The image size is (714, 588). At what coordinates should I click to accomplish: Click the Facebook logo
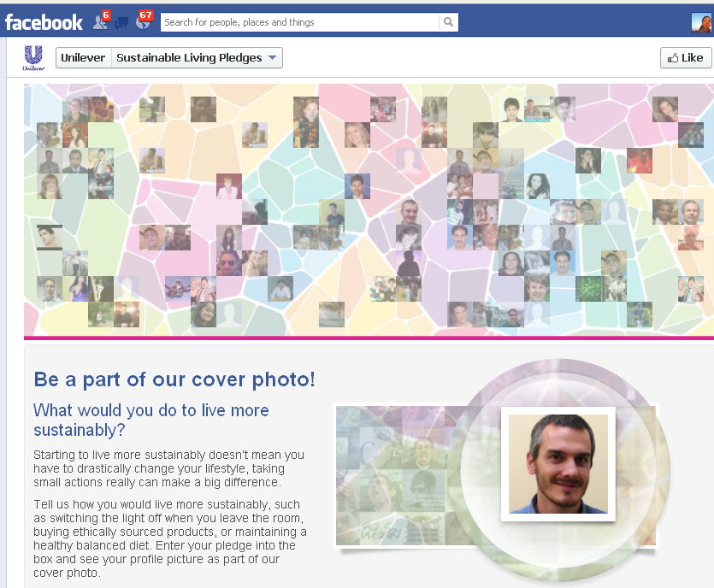pyautogui.click(x=44, y=22)
